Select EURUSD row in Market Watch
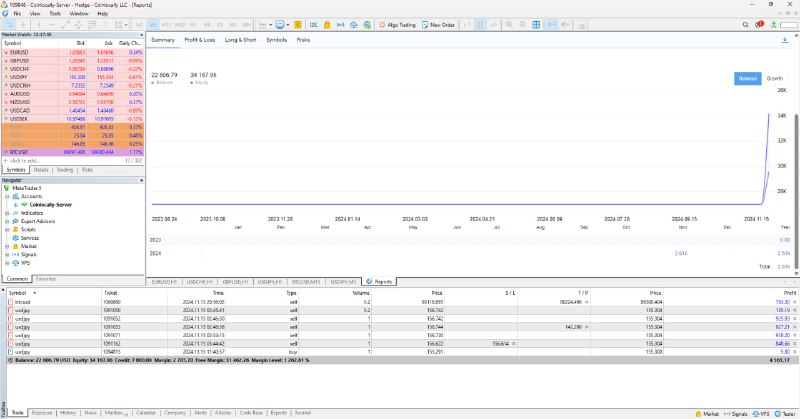This screenshot has height=419, width=800. coord(72,53)
